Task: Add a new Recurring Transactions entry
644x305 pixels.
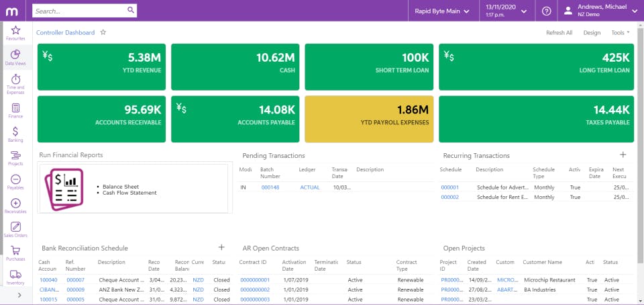Action: 623,155
